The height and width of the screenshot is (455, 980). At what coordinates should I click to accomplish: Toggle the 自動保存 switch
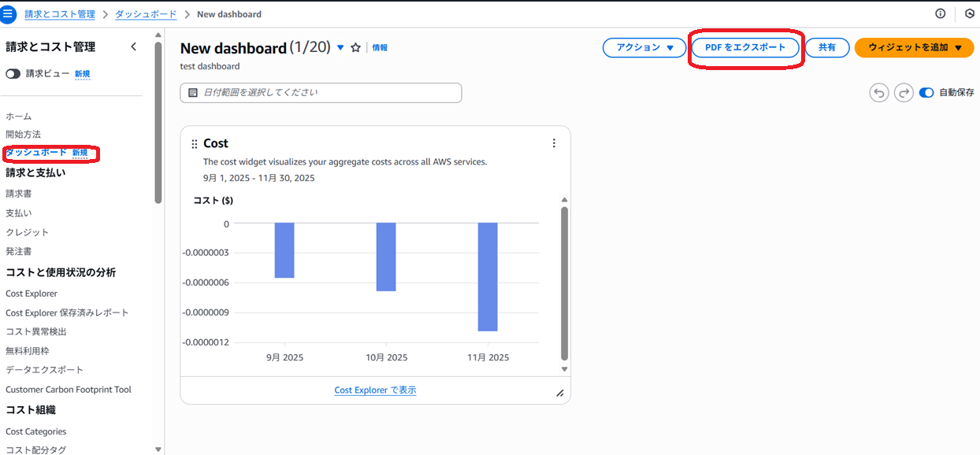(x=926, y=93)
